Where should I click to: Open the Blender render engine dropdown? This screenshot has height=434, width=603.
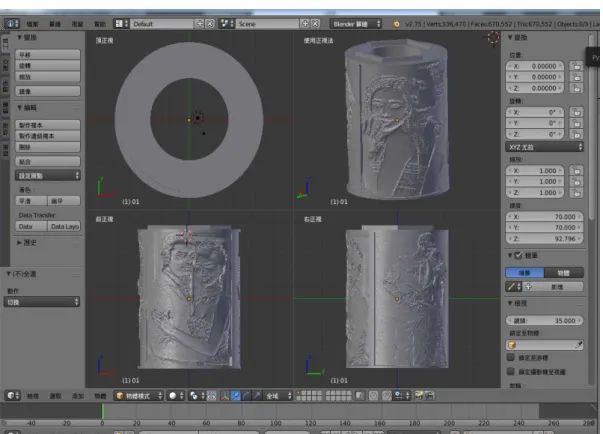coord(355,24)
